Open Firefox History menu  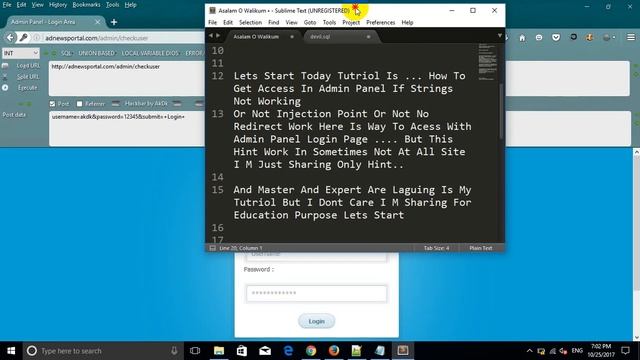coord(58,5)
